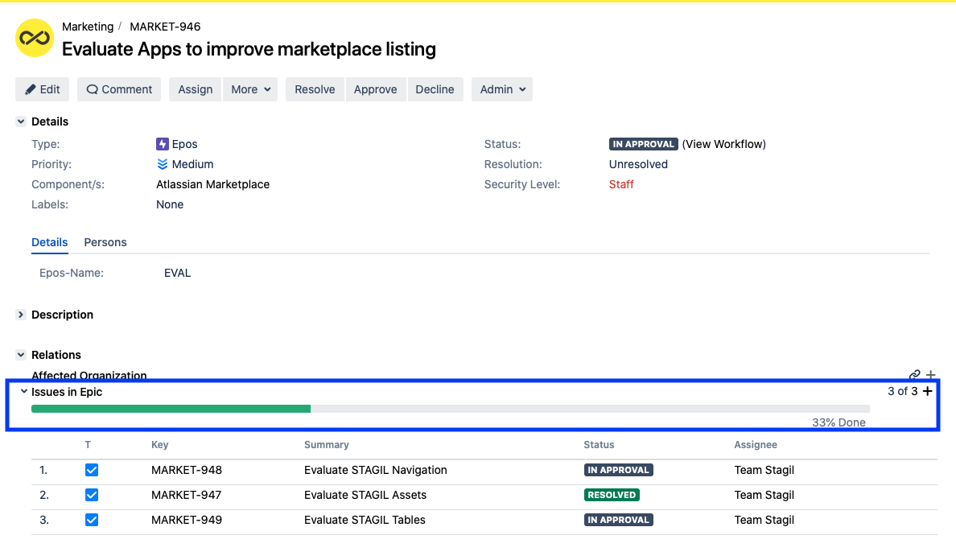Open Evaluate STAGIL Tables summary

[x=365, y=521]
